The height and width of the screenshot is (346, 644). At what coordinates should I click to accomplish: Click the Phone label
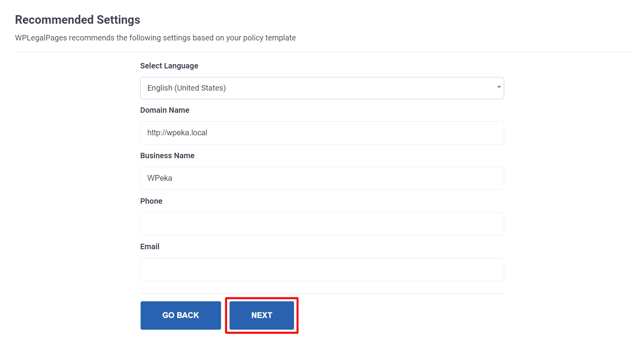click(151, 201)
